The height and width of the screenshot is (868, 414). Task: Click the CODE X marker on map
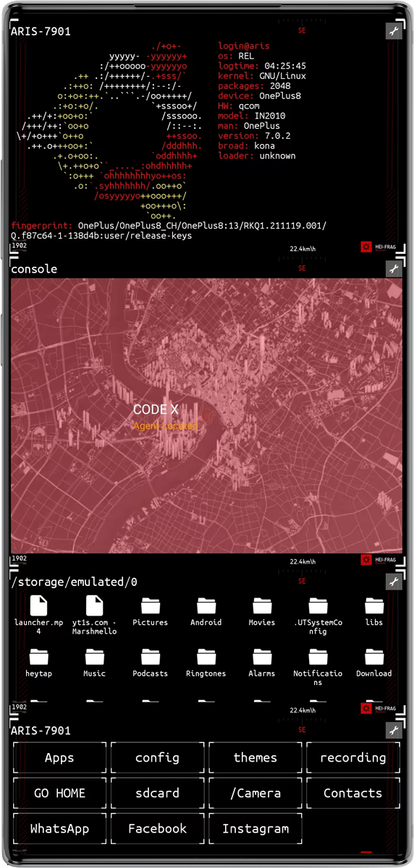click(156, 409)
